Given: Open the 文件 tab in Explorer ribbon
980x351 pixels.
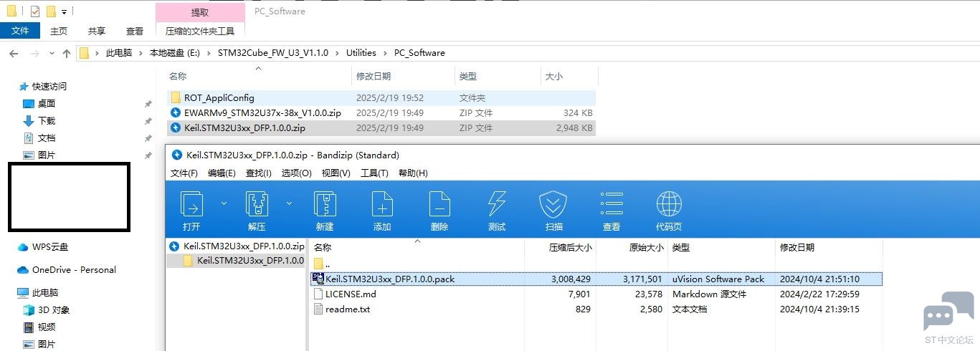Looking at the screenshot, I should (20, 31).
